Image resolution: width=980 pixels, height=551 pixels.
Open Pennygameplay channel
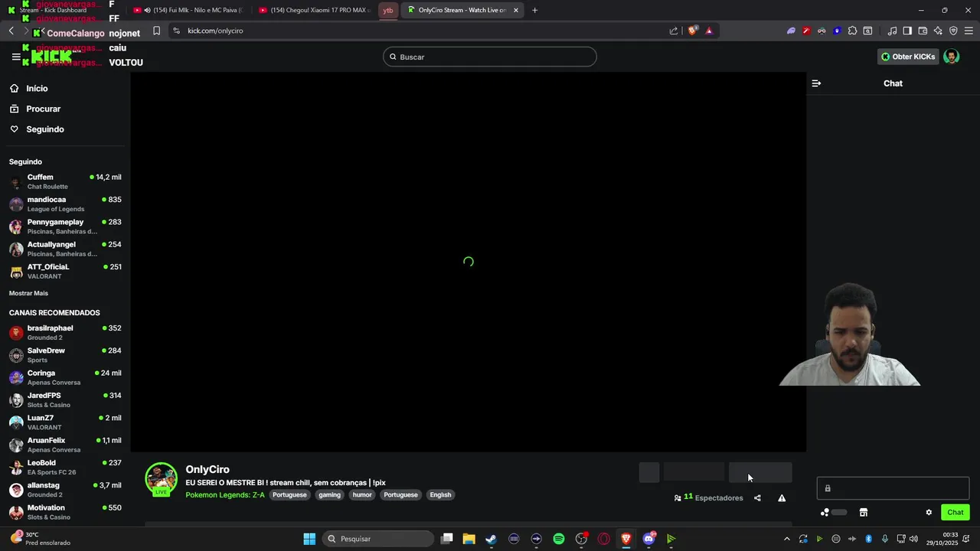64,227
